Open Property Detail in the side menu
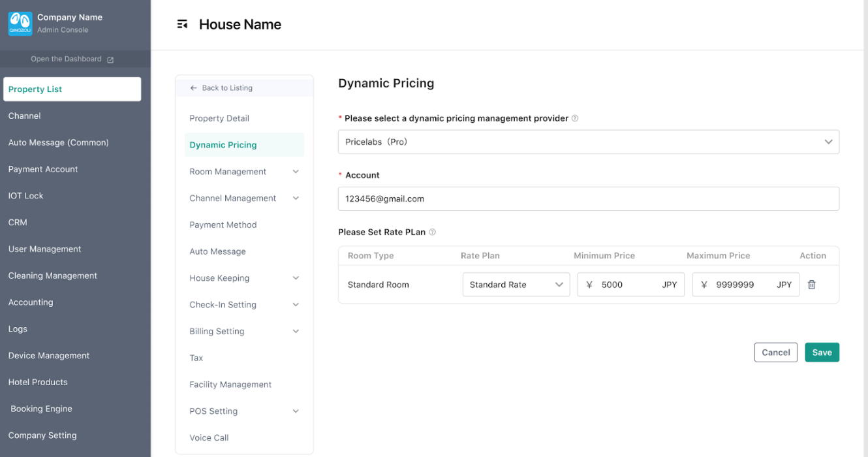Viewport: 868px width, 457px height. tap(219, 118)
